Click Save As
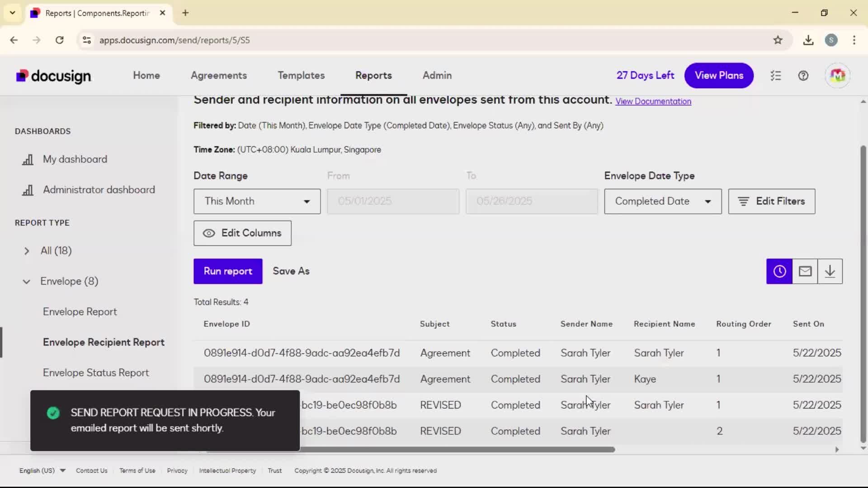The height and width of the screenshot is (488, 868). (291, 271)
